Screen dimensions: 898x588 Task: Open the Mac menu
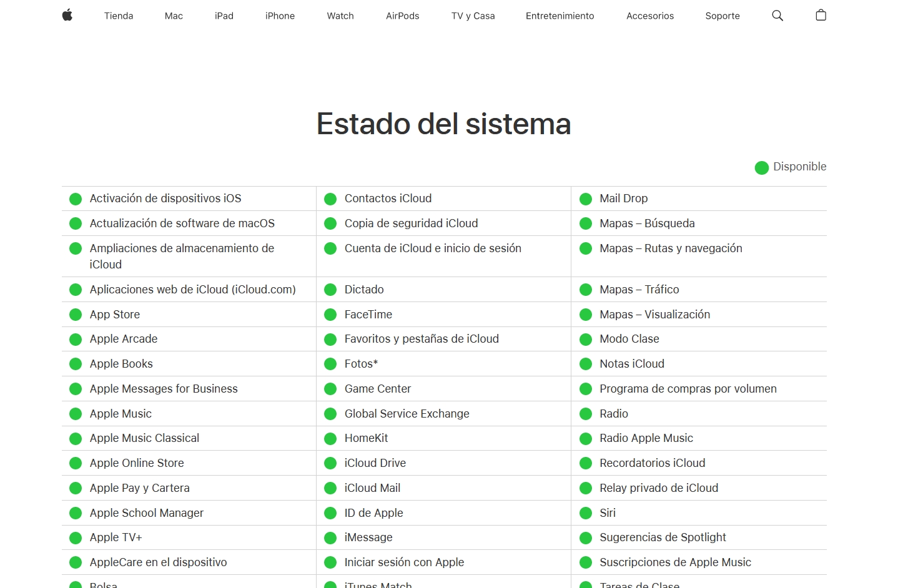point(174,16)
